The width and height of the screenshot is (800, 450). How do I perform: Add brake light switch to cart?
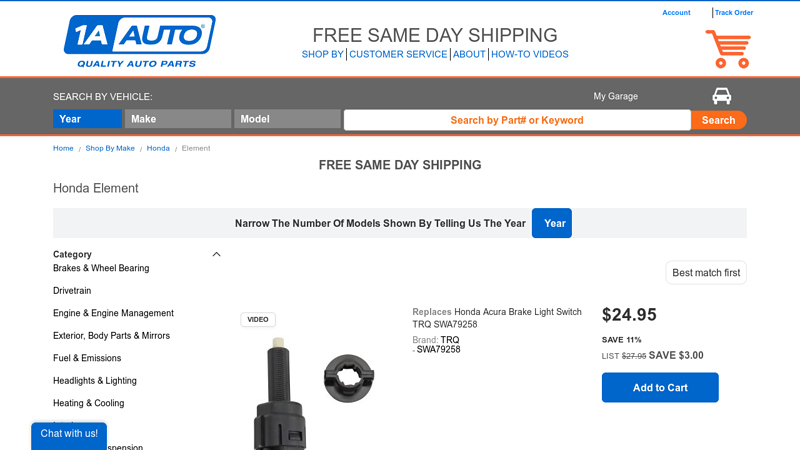coord(660,388)
